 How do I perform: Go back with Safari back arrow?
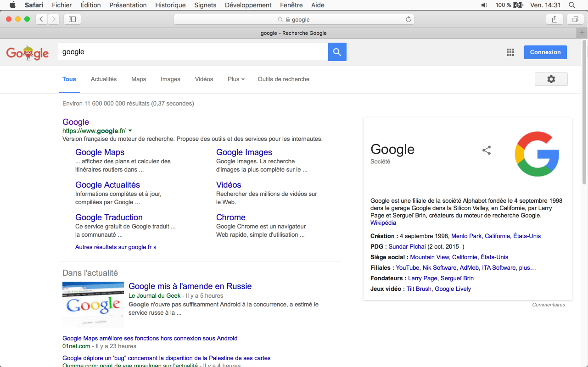coord(41,19)
